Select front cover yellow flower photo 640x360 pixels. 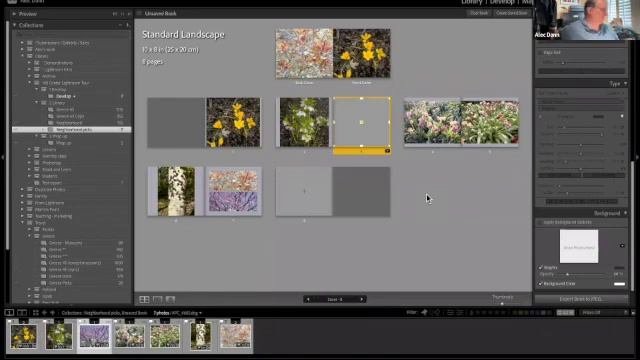tap(362, 53)
